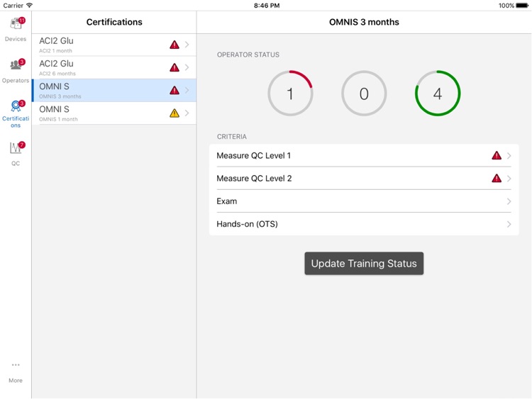Click the red operator status circle showing 1
This screenshot has width=532, height=399.
point(290,94)
